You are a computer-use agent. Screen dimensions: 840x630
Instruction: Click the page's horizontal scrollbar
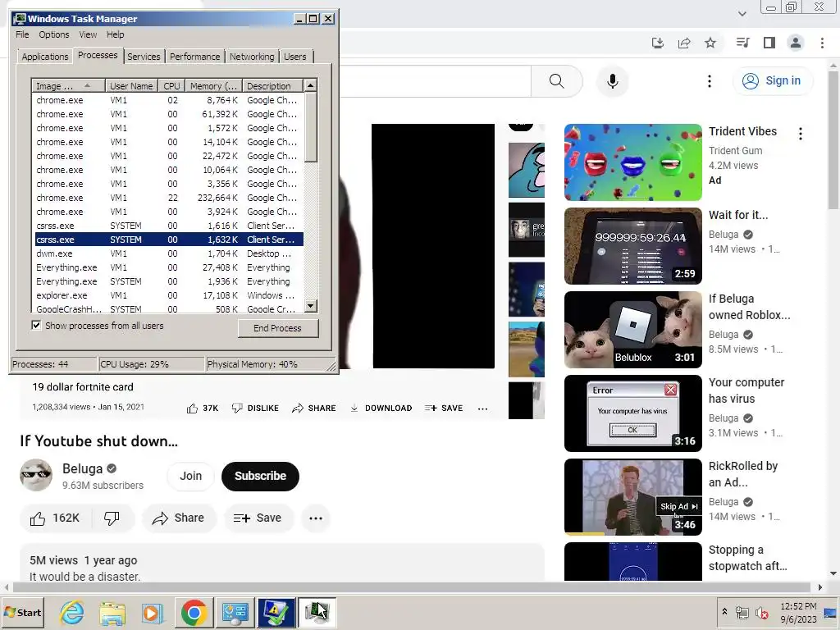pyautogui.click(x=413, y=587)
